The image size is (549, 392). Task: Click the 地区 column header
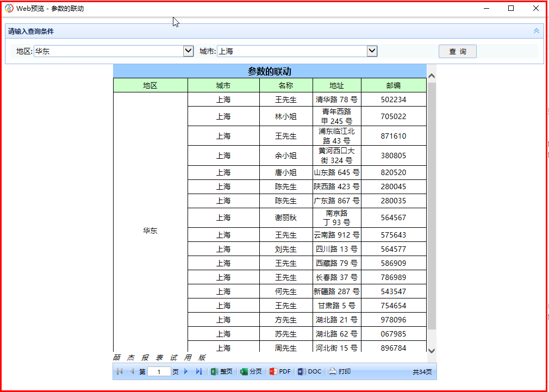coord(150,85)
